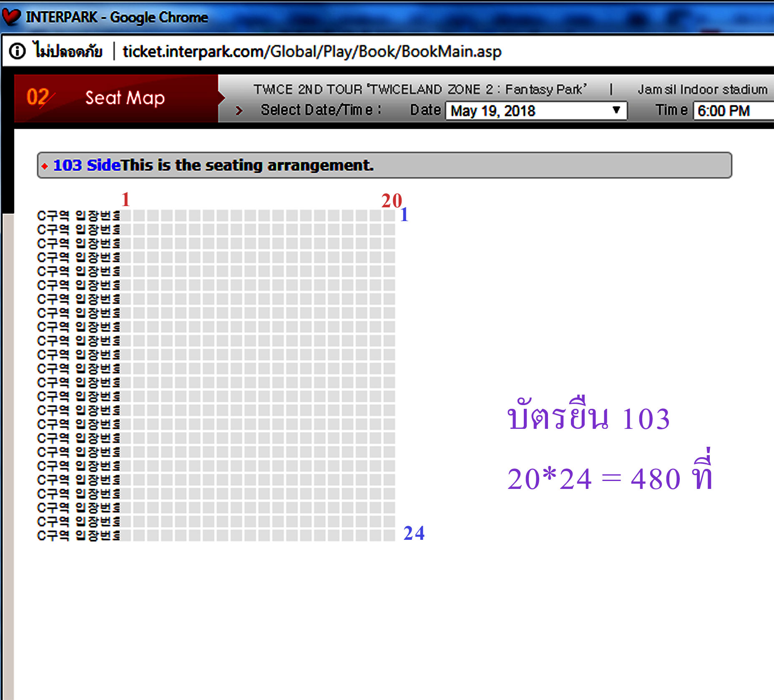774x700 pixels.
Task: Open the Time dropdown showing 6:00 PM
Action: tap(734, 111)
